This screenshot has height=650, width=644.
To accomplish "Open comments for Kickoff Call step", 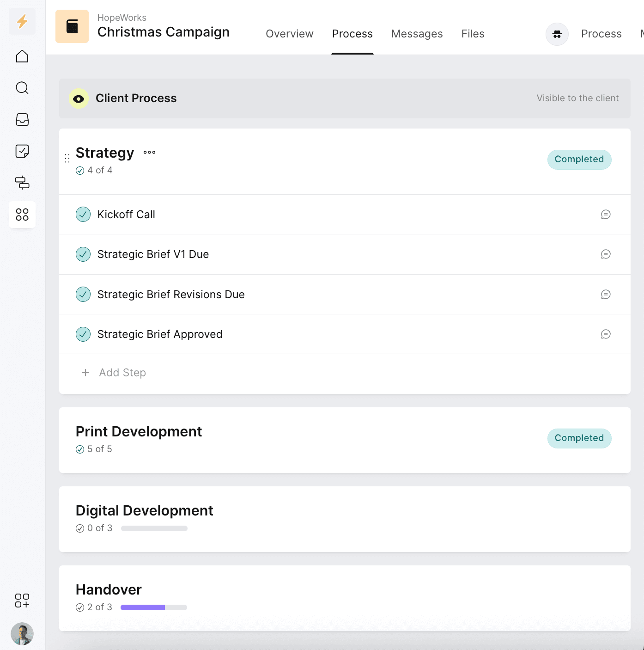I will [x=606, y=215].
